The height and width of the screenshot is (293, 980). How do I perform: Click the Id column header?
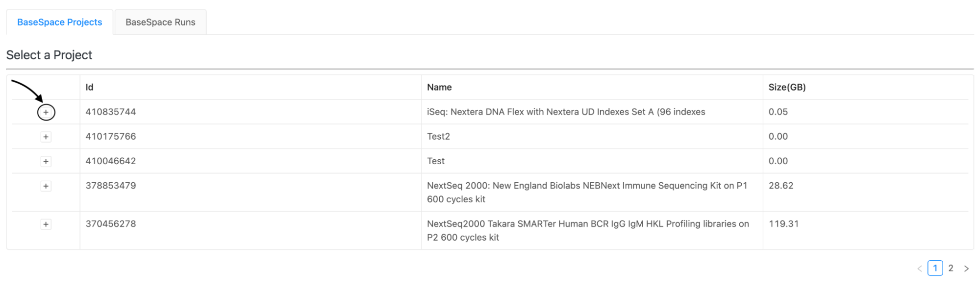pos(89,87)
